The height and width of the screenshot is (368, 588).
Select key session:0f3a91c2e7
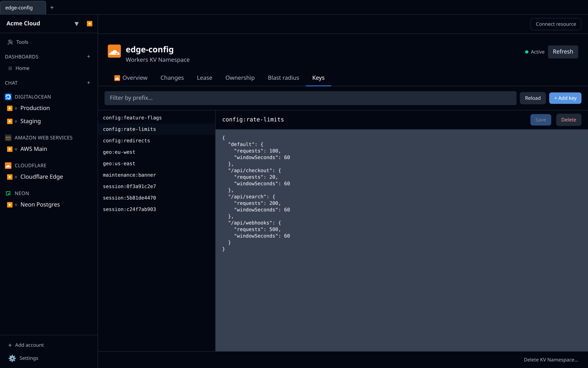156,186
